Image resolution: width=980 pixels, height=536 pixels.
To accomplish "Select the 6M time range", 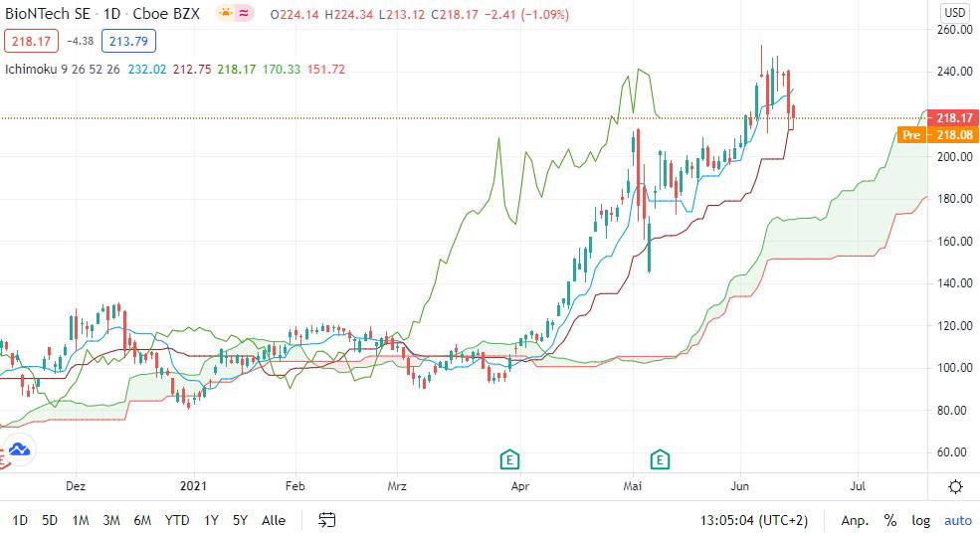I will tap(142, 520).
